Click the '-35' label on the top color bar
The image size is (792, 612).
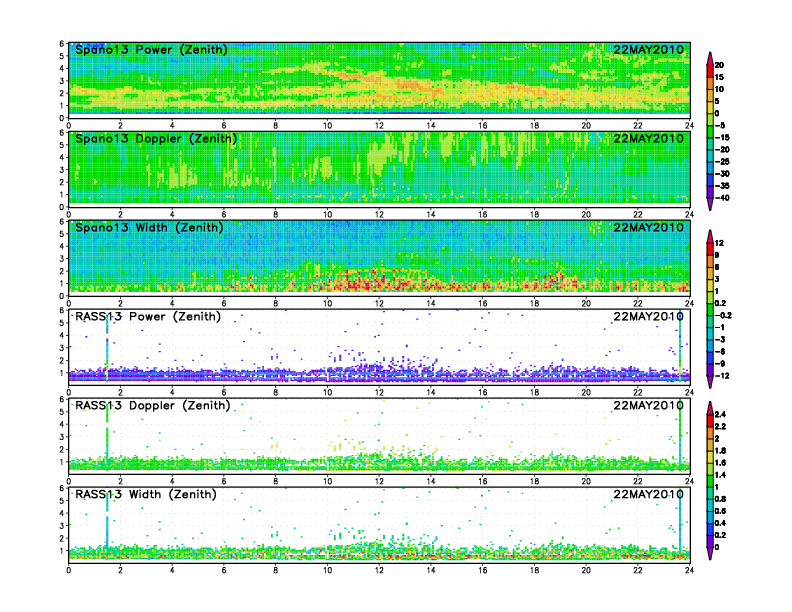pyautogui.click(x=722, y=186)
